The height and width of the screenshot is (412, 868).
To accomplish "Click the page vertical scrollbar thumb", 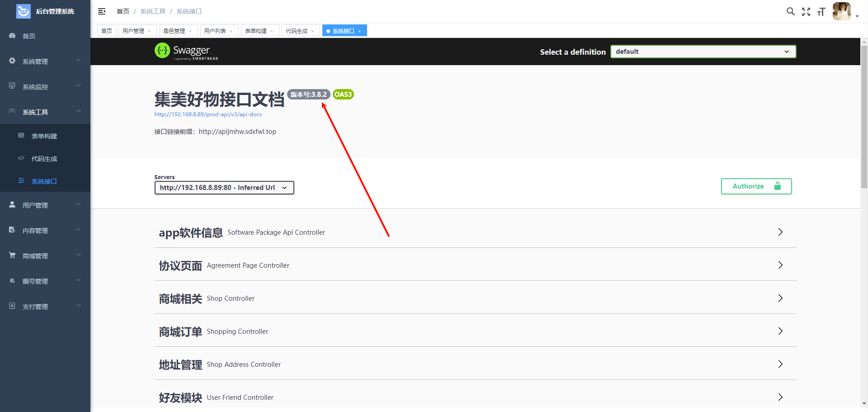I will (864, 117).
